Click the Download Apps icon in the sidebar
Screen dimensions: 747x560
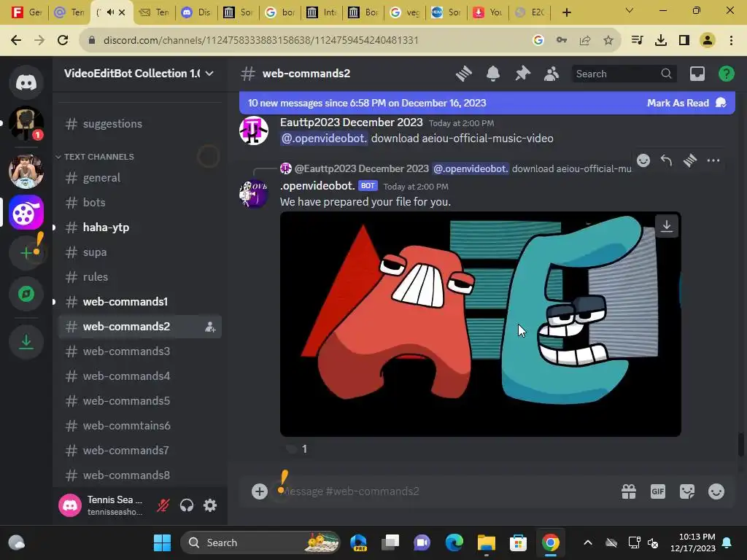26,341
